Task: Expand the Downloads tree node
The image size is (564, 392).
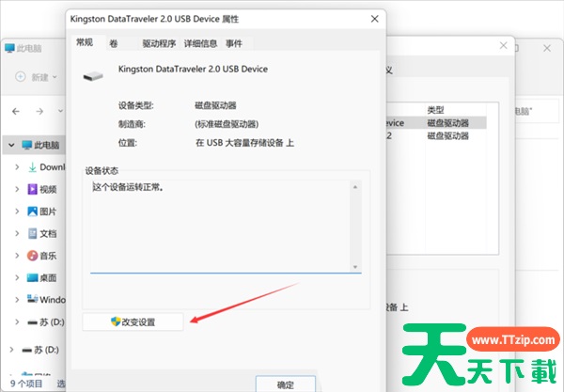Action: pyautogui.click(x=17, y=167)
